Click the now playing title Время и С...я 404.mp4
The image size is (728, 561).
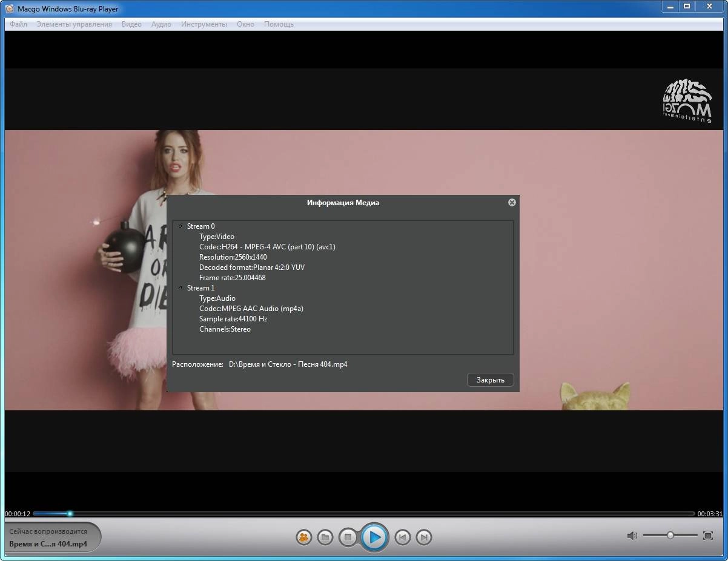click(x=48, y=543)
